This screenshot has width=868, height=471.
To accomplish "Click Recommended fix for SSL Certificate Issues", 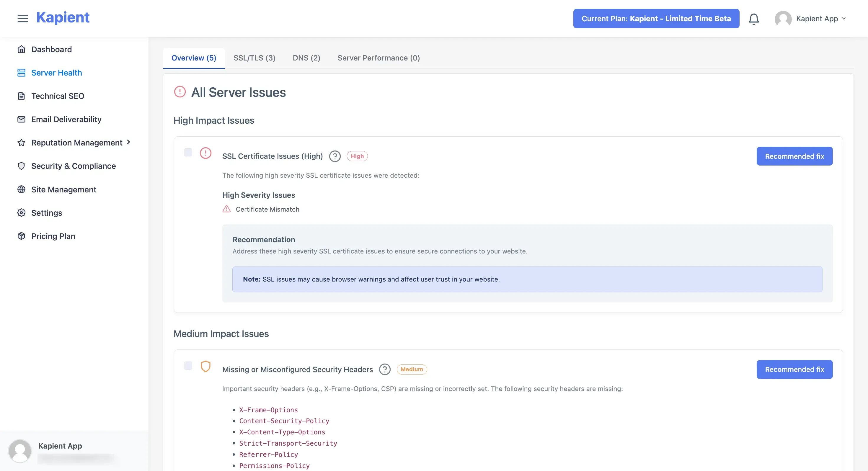I will [794, 156].
